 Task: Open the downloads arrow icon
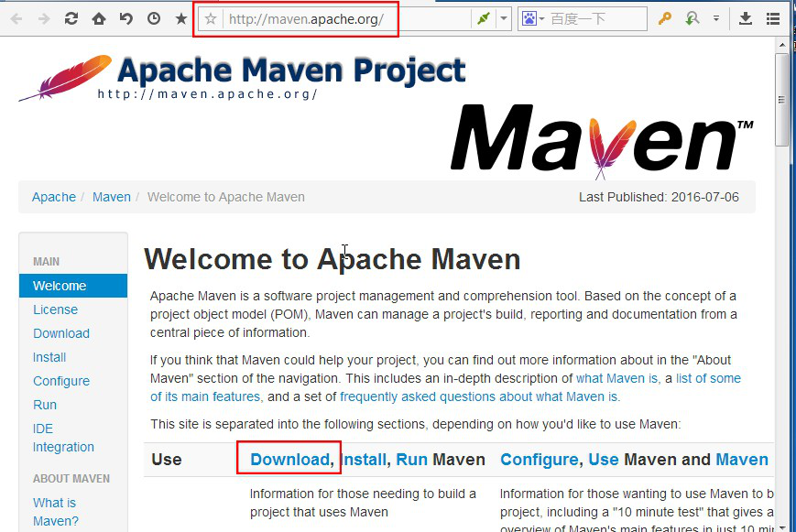tap(746, 18)
